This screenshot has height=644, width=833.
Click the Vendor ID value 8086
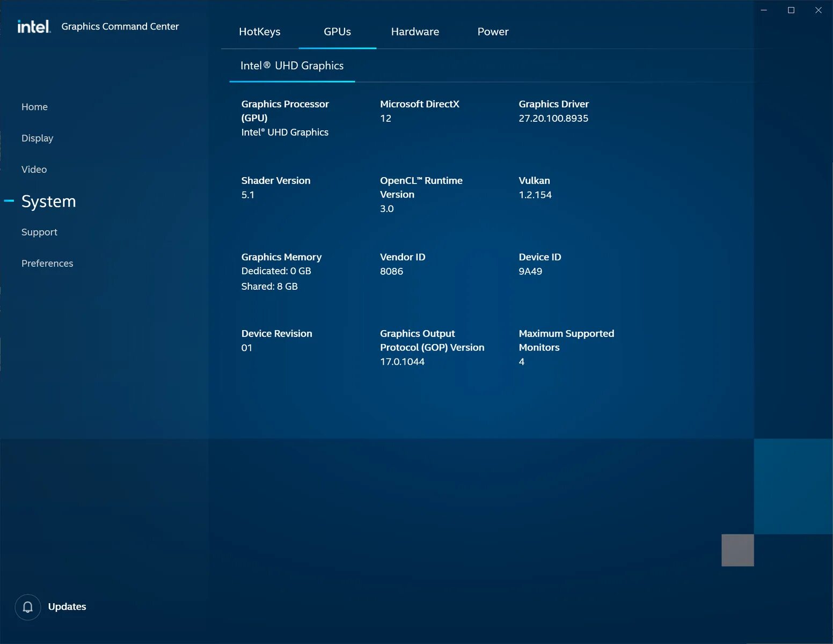click(x=391, y=272)
